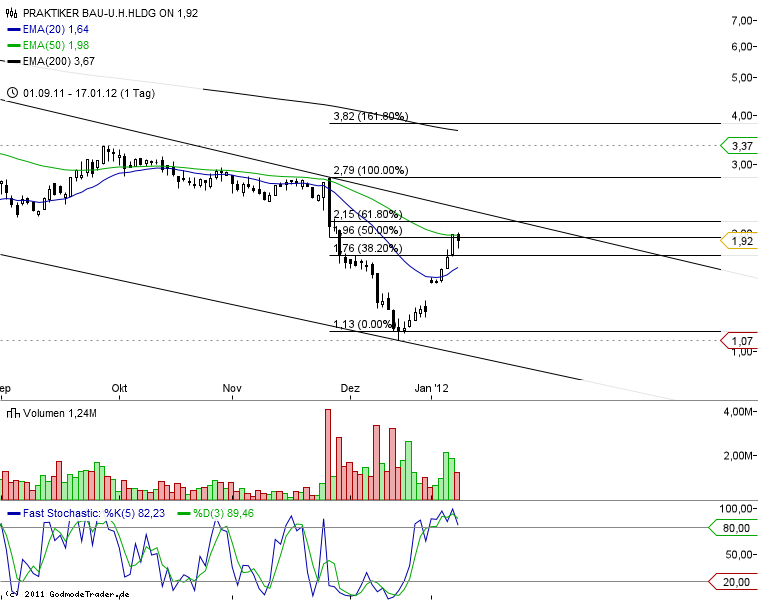Viewport: 758px width, 600px height.
Task: Select the red 20,00 stochastic level tag
Action: tap(732, 582)
